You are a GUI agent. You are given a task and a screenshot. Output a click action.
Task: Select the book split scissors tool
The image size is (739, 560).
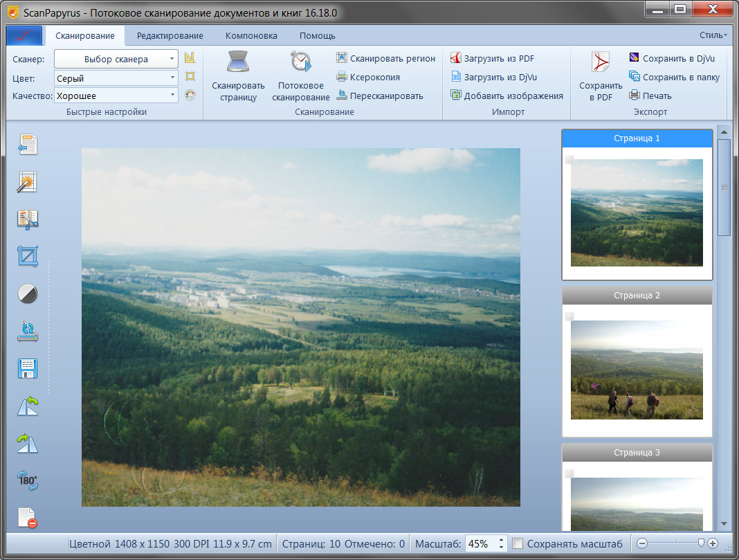[x=28, y=219]
